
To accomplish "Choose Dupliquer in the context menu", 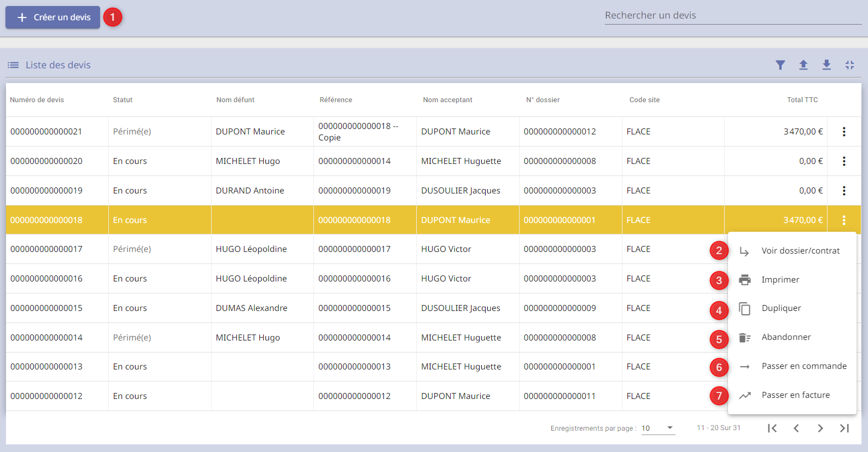I will [x=792, y=308].
